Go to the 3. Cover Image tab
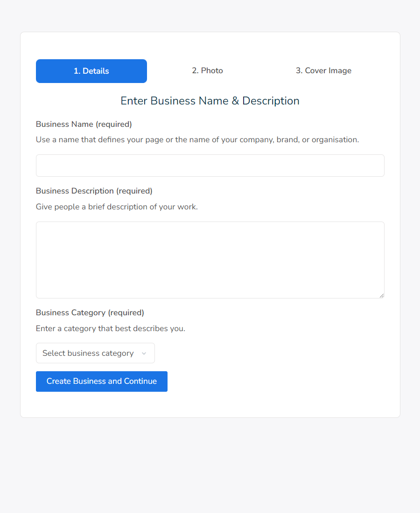Image resolution: width=420 pixels, height=513 pixels. tap(323, 71)
